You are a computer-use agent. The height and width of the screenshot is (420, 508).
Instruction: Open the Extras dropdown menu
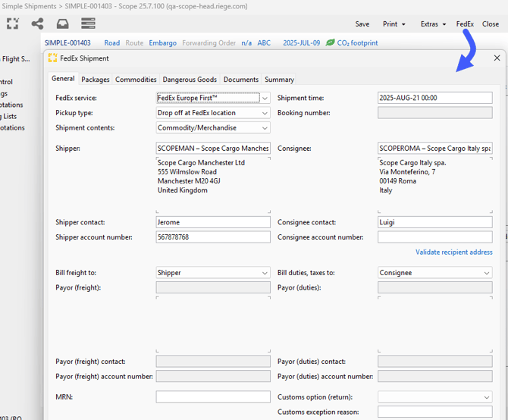pyautogui.click(x=433, y=24)
